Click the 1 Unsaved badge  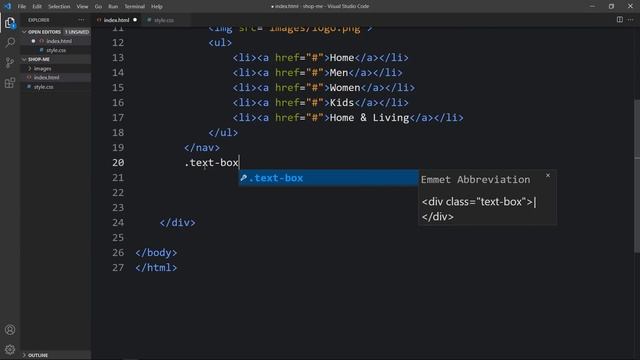point(77,31)
